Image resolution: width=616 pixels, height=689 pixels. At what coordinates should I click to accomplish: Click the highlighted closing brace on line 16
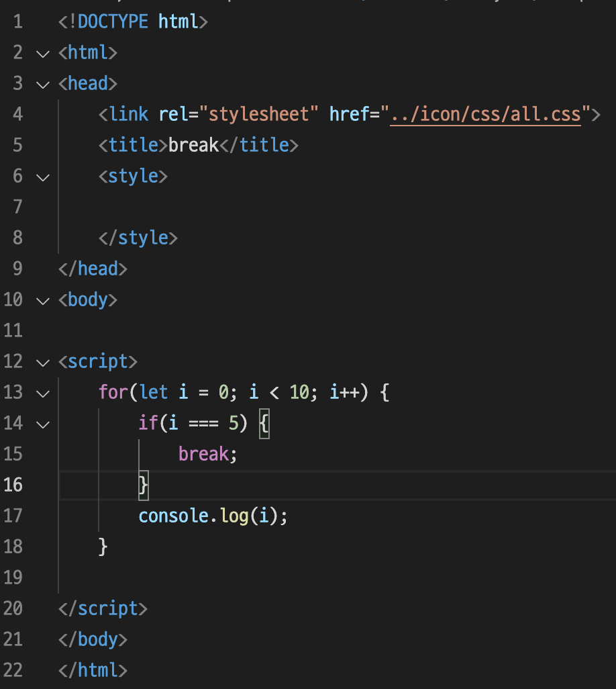click(144, 486)
